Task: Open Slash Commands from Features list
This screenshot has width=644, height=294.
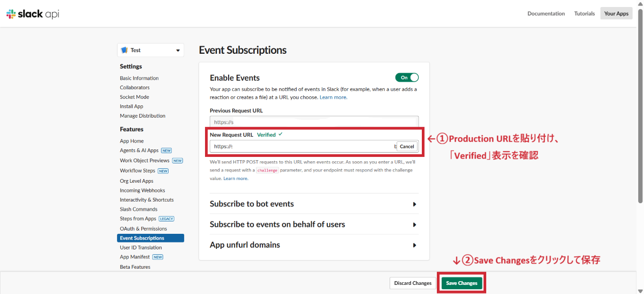Action: pos(138,209)
